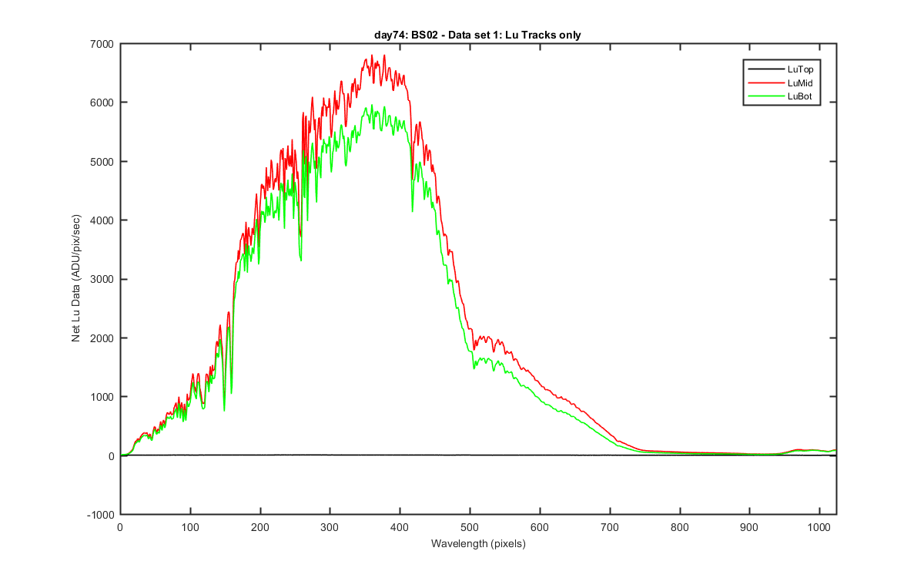924x578 pixels.
Task: Click the x-axis tick label 500
Action: tap(470, 527)
